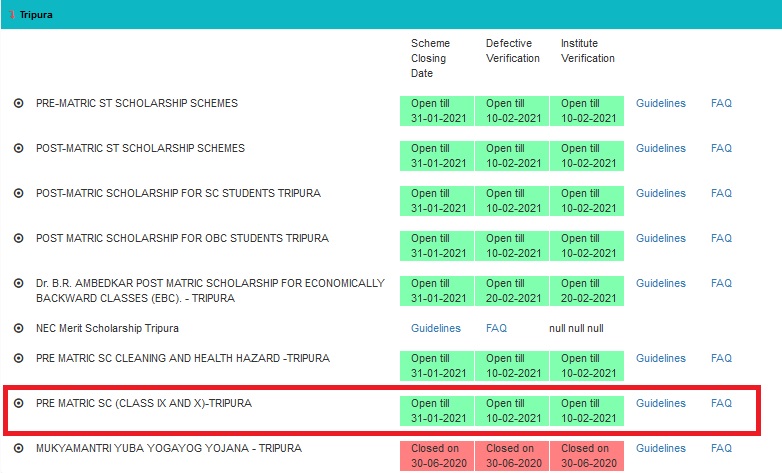Open Guidelines for NEC Merit Scholarship Tripura
Screen dimensions: 782x473
(x=435, y=329)
